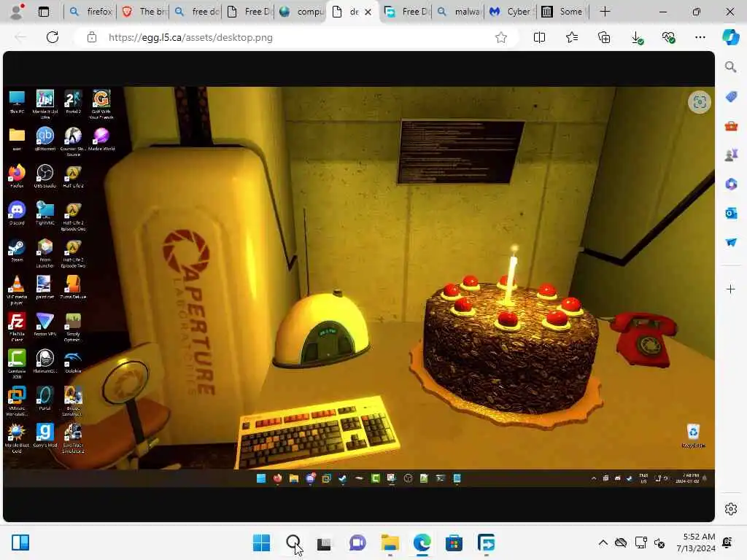
Task: Open Settings and more ellipsis menu
Action: [700, 37]
